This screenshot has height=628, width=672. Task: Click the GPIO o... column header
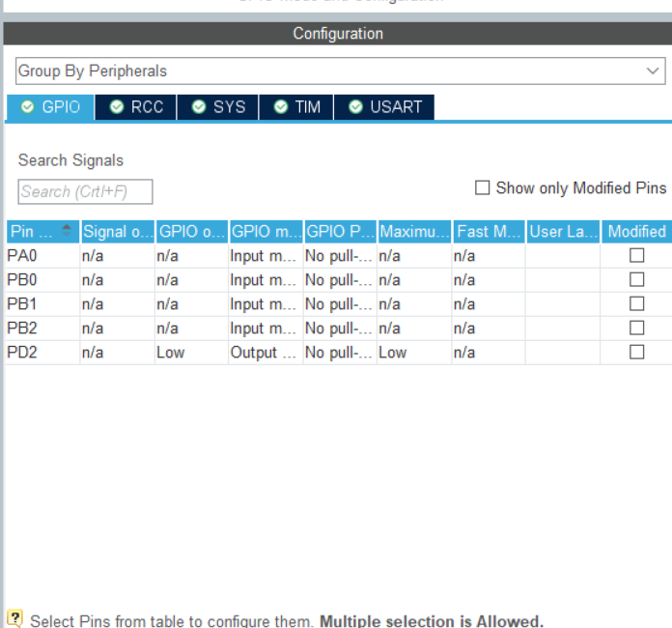click(x=191, y=232)
